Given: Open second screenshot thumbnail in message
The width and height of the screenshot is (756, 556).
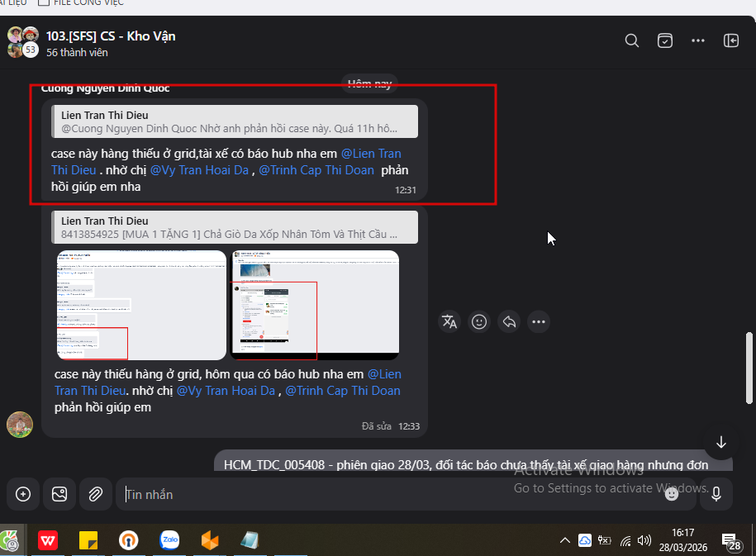Looking at the screenshot, I should click(315, 305).
